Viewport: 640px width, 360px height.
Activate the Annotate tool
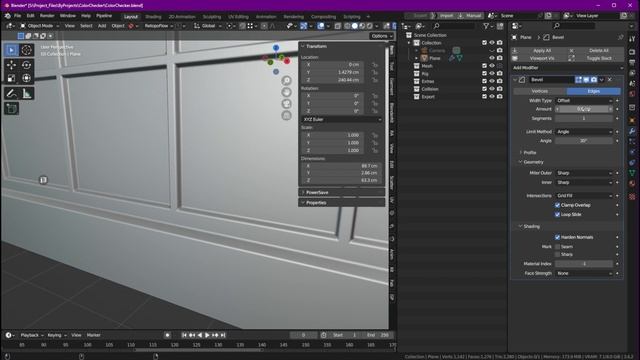pyautogui.click(x=11, y=94)
